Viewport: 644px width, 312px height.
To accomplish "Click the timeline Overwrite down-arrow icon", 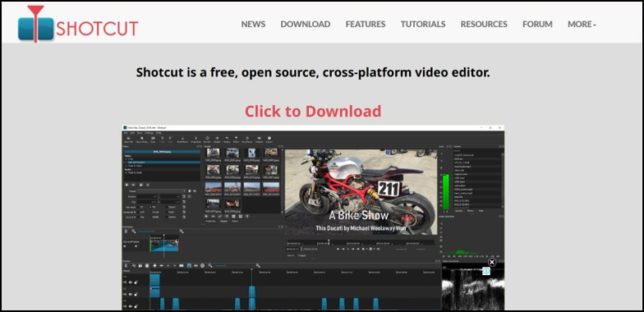I will [174, 266].
